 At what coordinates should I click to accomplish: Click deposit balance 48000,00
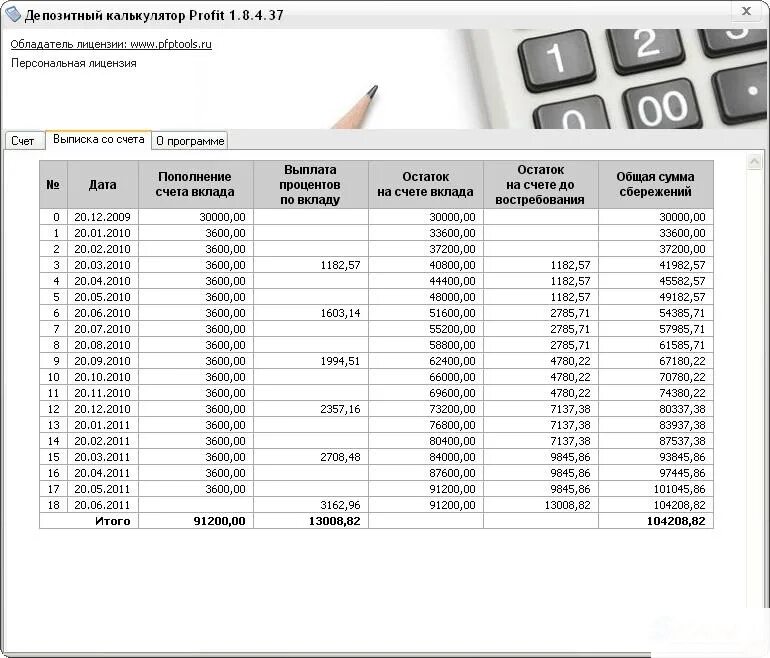coord(425,297)
